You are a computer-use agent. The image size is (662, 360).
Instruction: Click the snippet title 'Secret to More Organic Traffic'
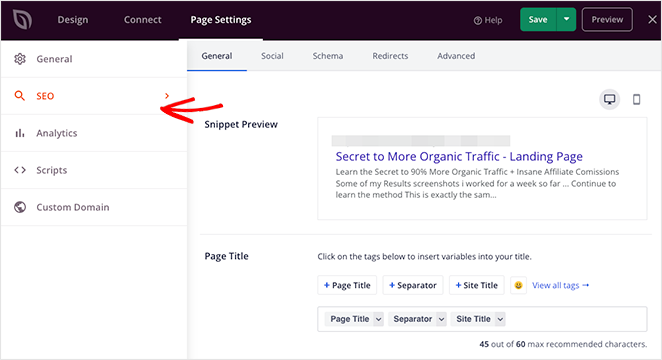pos(459,157)
